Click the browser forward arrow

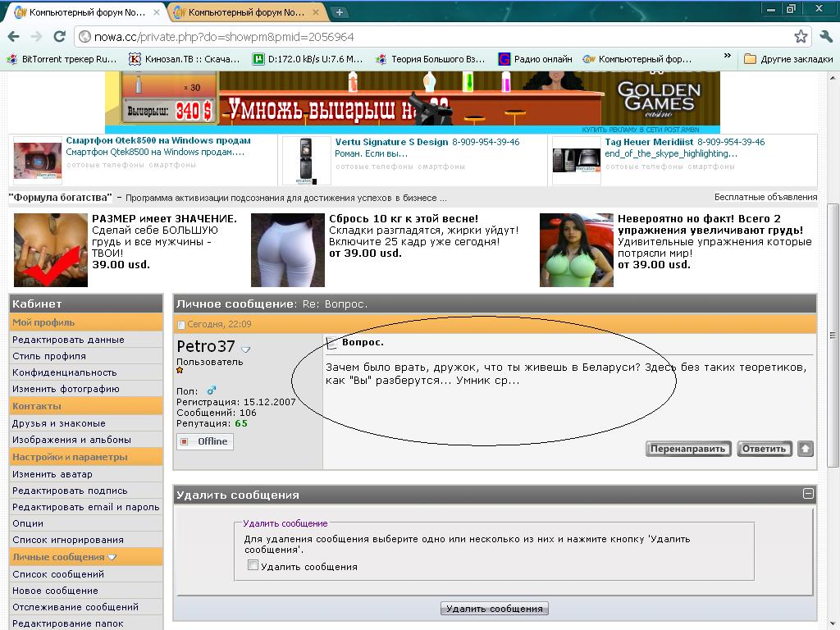click(x=36, y=36)
